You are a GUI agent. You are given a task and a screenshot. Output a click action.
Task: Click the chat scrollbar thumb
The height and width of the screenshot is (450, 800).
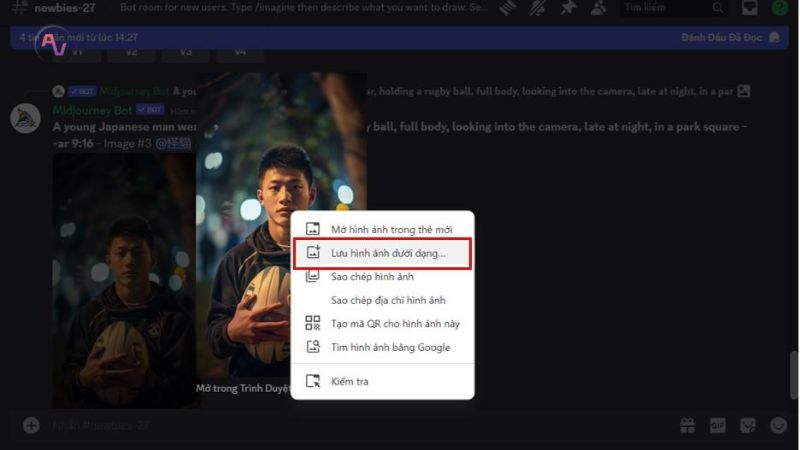[x=793, y=374]
